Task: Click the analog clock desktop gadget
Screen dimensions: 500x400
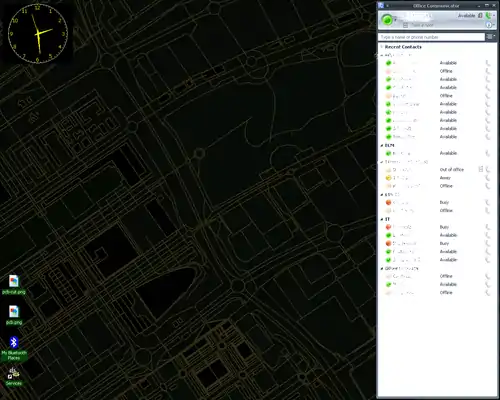Action: pos(38,33)
